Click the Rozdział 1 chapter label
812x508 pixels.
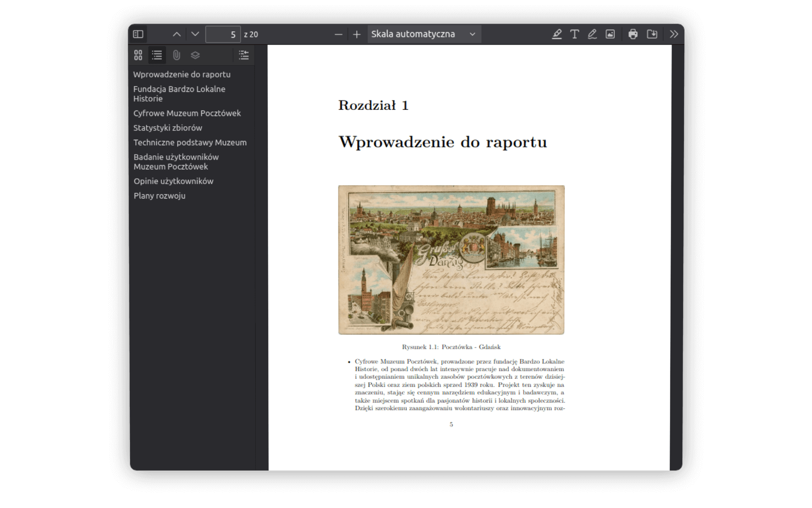[373, 105]
